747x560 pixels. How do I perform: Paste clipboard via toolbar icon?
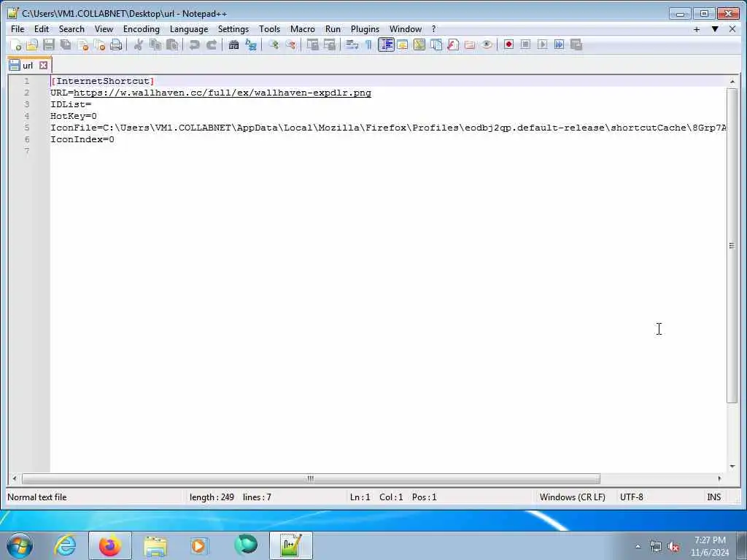(172, 44)
